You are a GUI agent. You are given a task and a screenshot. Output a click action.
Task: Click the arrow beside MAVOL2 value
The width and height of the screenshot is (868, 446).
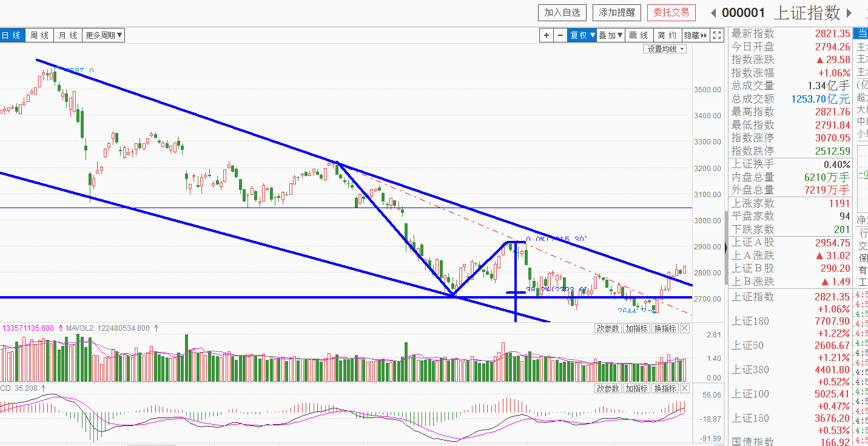pos(156,328)
